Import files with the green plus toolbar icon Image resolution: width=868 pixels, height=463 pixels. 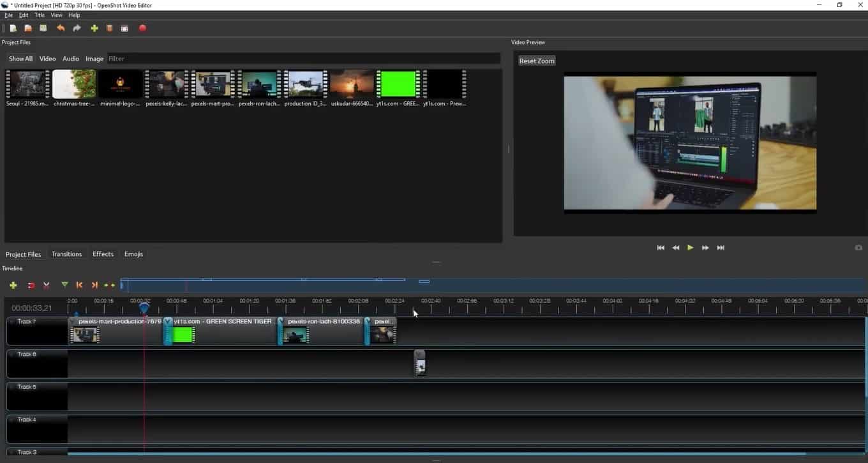coord(94,28)
